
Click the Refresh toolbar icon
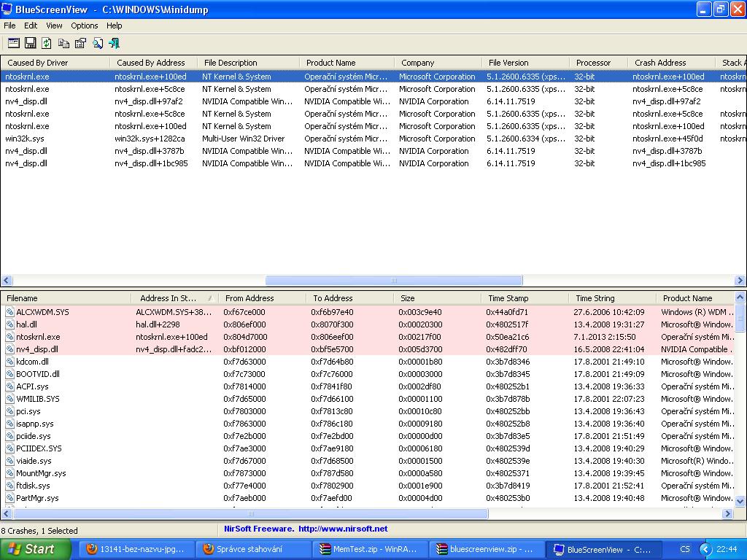pos(47,43)
